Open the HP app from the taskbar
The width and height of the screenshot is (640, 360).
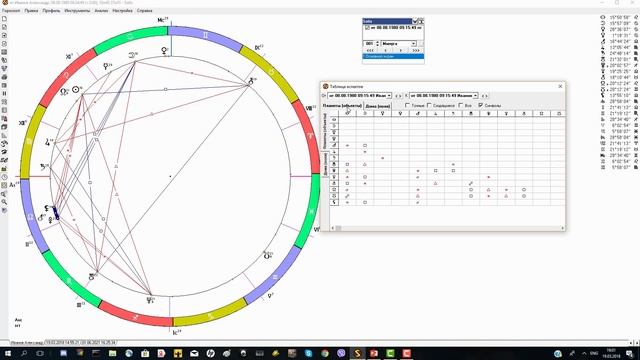210,353
